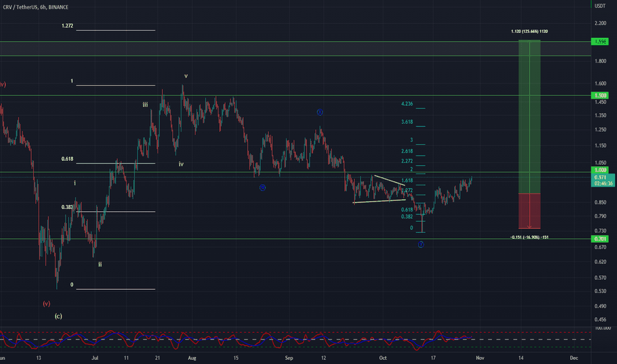This screenshot has width=617, height=364.
Task: Click the Jul date on the time axis
Action: pyautogui.click(x=95, y=357)
